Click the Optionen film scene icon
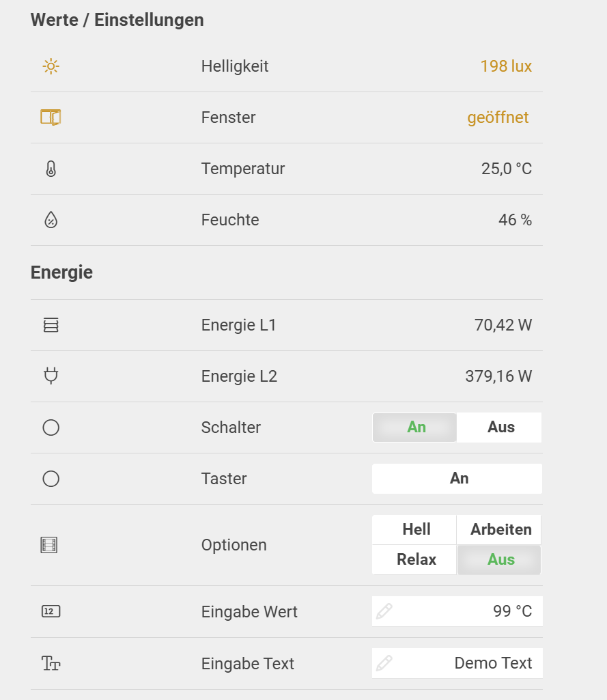Image resolution: width=607 pixels, height=700 pixels. click(x=49, y=545)
